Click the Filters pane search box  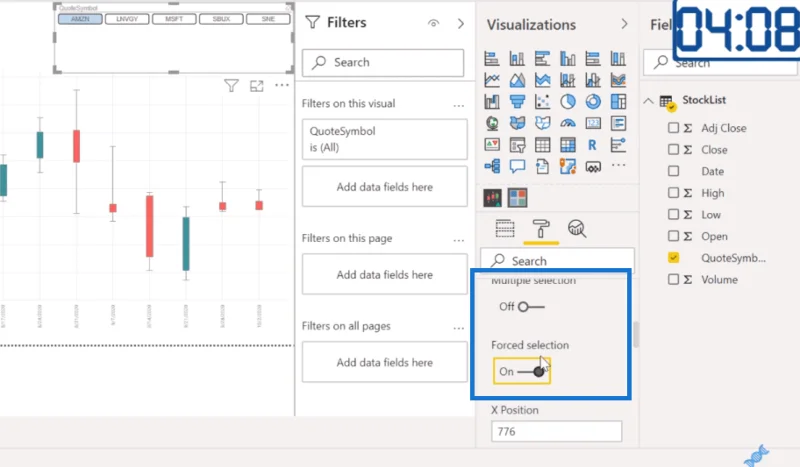click(x=383, y=62)
